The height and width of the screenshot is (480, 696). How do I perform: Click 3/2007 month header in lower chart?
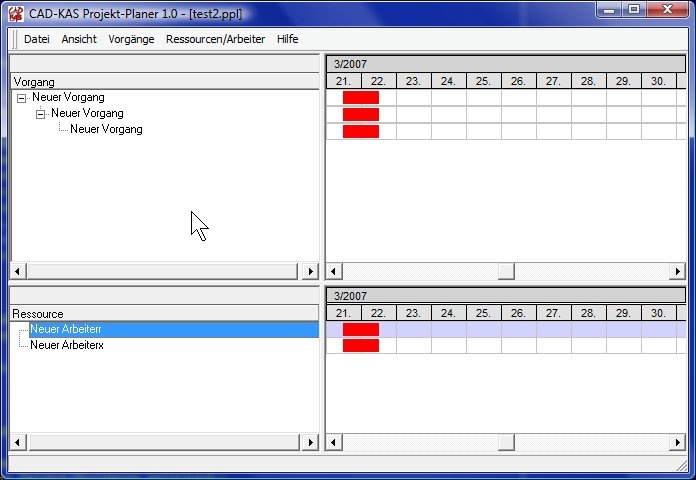(x=506, y=296)
